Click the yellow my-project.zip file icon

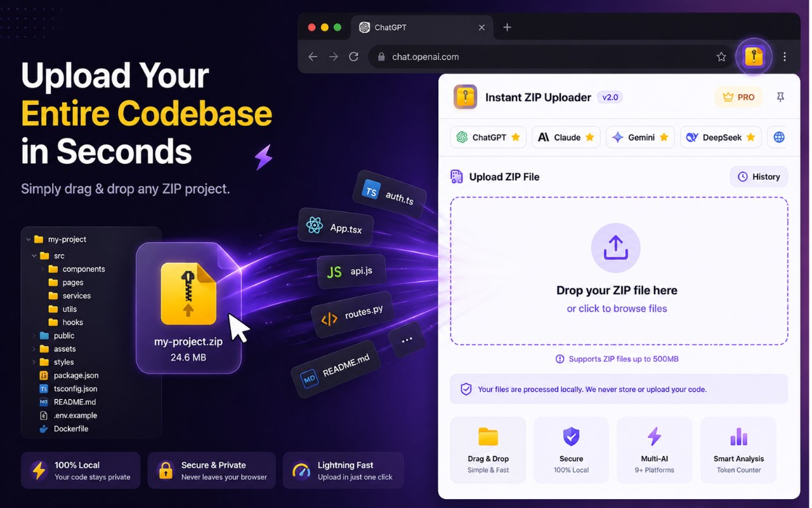coord(188,293)
